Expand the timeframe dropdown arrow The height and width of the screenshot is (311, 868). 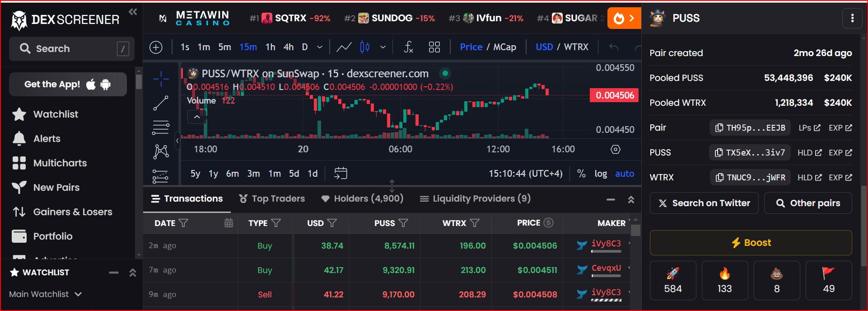(x=320, y=47)
